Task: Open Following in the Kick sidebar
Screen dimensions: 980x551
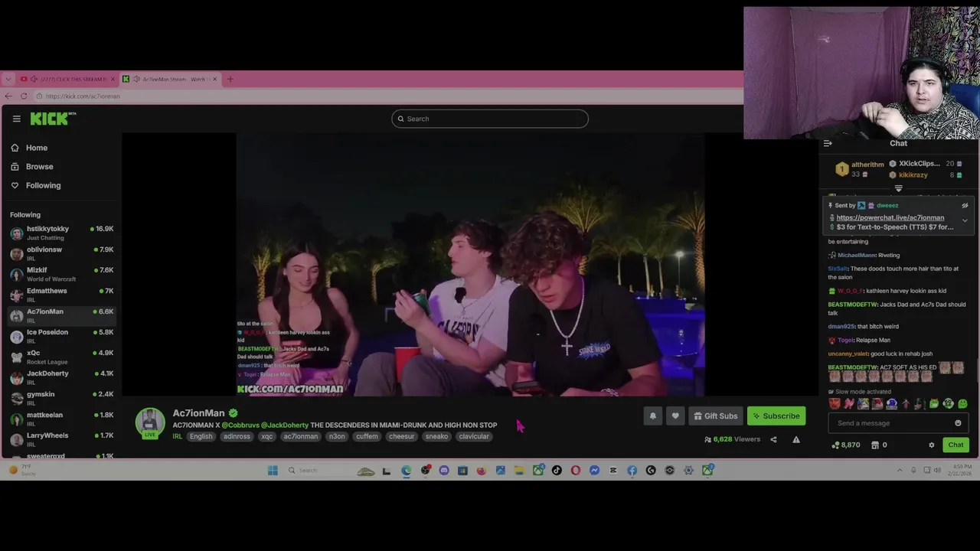Action: coord(36,185)
